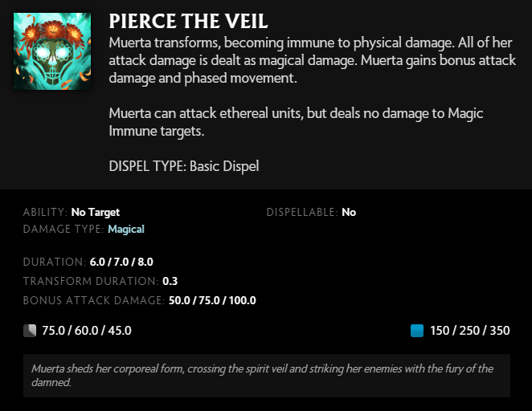Click the blue mana cost icon
Screen dimensions: 532x411
click(416, 330)
